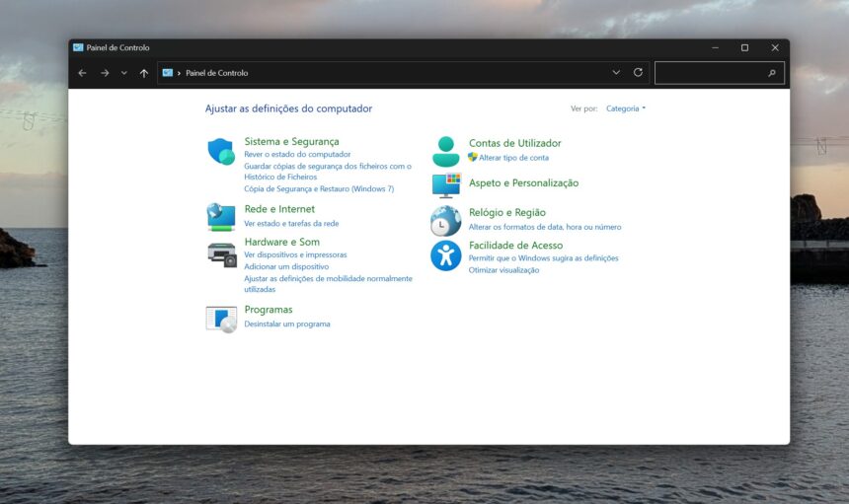Image resolution: width=849 pixels, height=504 pixels.
Task: Open Aspeto e Personalização category
Action: click(523, 182)
